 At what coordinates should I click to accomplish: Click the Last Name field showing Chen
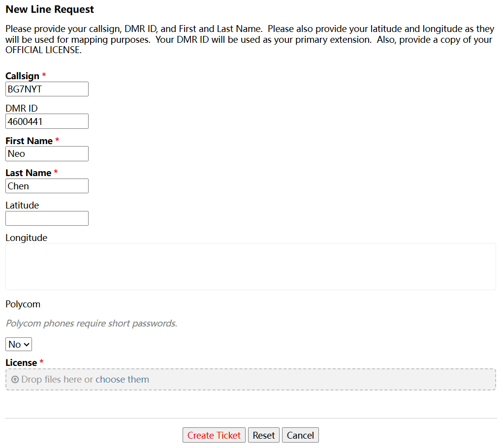(x=47, y=186)
